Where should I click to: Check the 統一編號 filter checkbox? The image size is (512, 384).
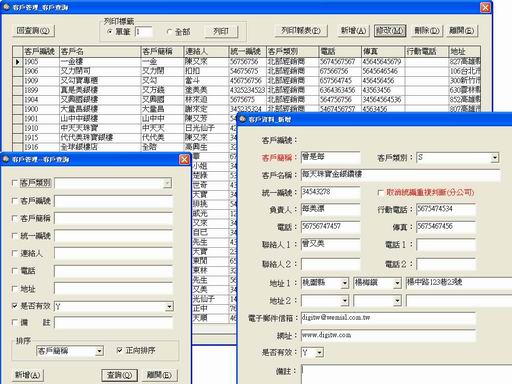pyautogui.click(x=15, y=236)
